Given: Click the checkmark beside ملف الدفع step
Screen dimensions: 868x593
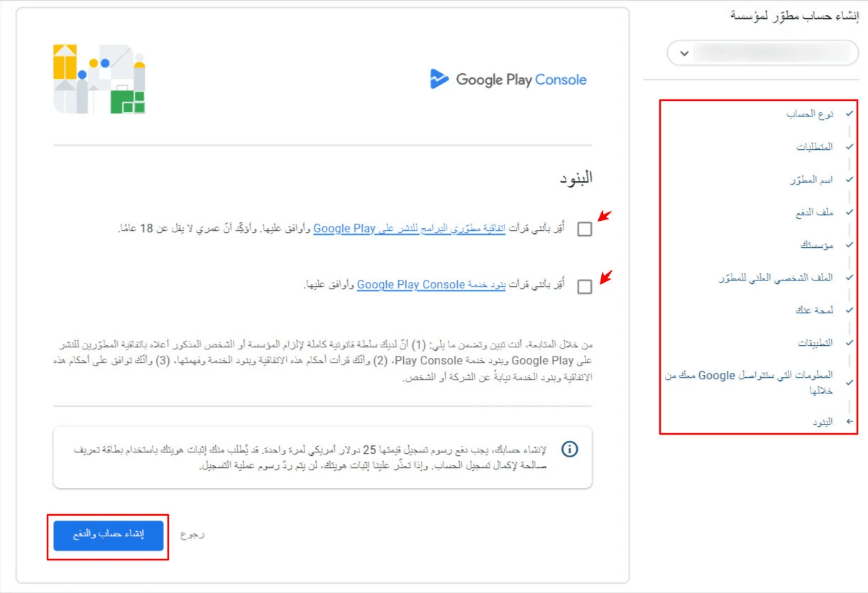Looking at the screenshot, I should (849, 212).
